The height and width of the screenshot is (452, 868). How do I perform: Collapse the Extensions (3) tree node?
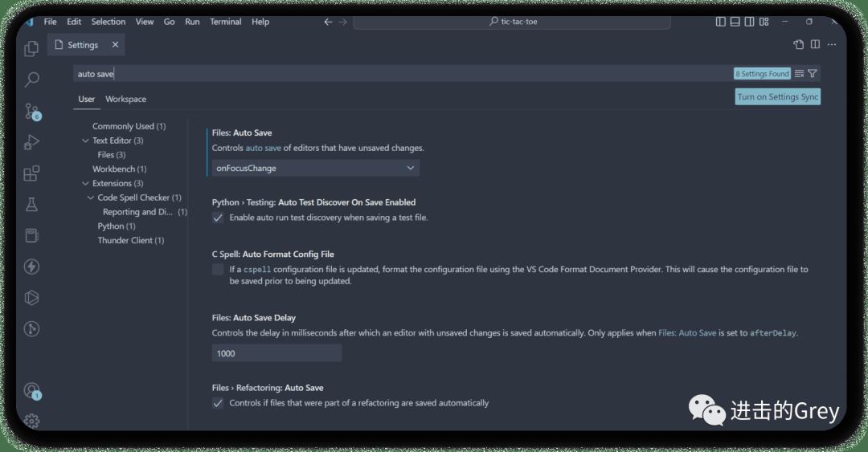click(x=85, y=183)
